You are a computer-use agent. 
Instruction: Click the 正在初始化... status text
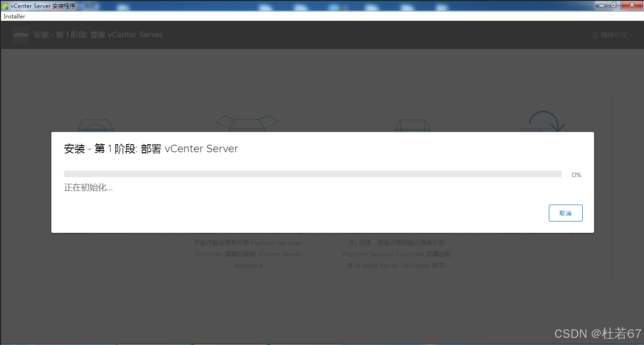tap(89, 188)
